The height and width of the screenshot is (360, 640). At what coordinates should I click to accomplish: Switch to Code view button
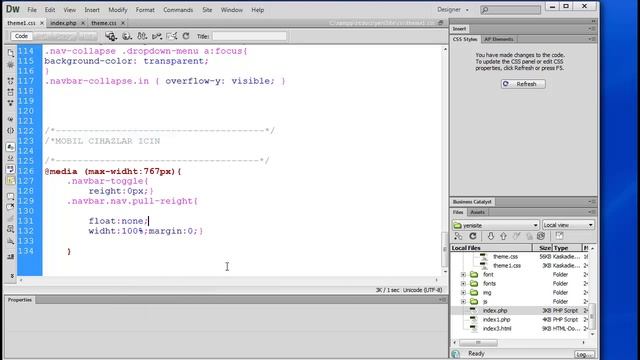coord(21,36)
